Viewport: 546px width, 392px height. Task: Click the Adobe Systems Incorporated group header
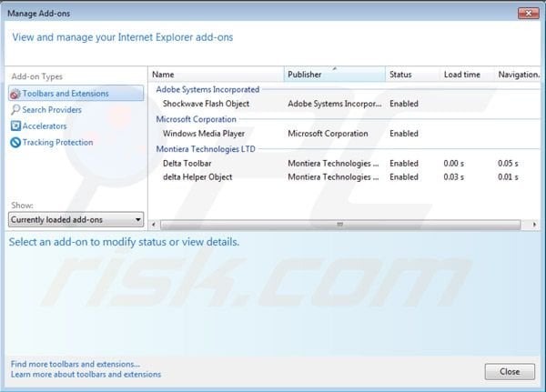pos(207,89)
